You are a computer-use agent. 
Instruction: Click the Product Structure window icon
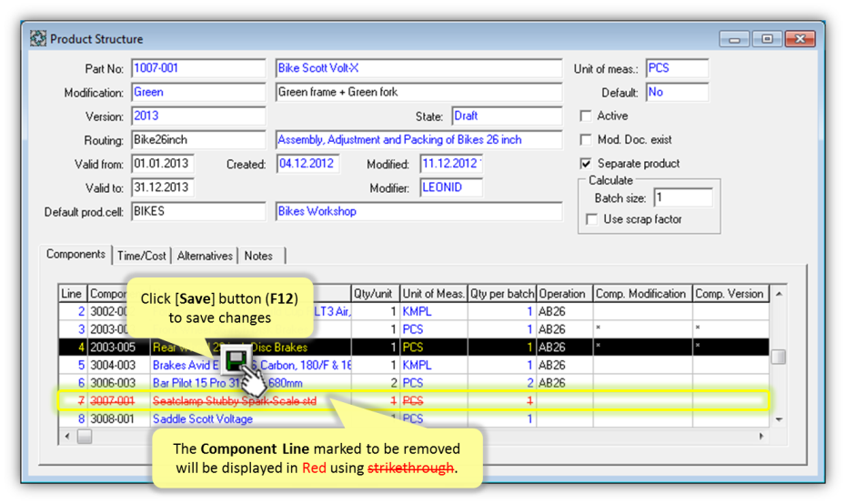pyautogui.click(x=38, y=39)
